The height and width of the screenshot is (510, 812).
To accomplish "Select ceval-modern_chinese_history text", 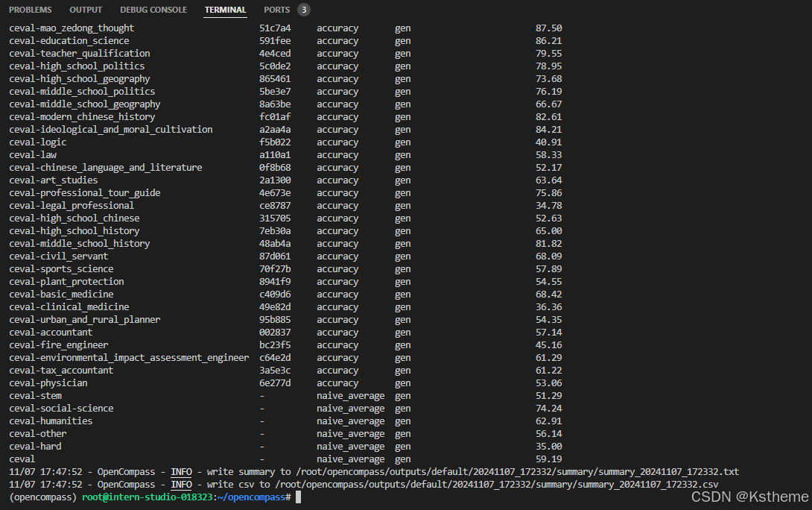I will 82,116.
